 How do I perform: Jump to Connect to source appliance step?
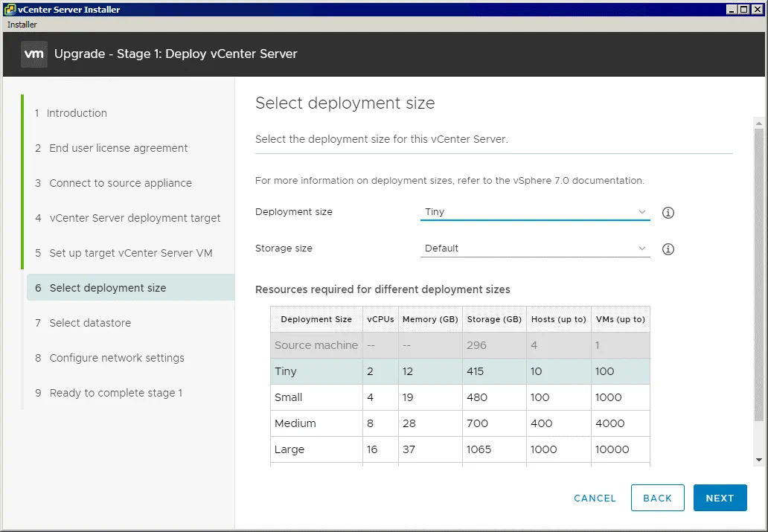[x=120, y=183]
